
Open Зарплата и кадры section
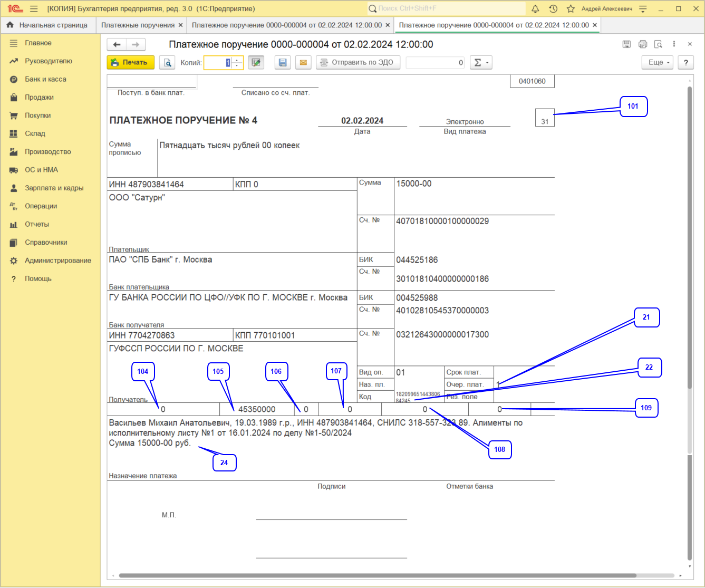[x=50, y=188]
